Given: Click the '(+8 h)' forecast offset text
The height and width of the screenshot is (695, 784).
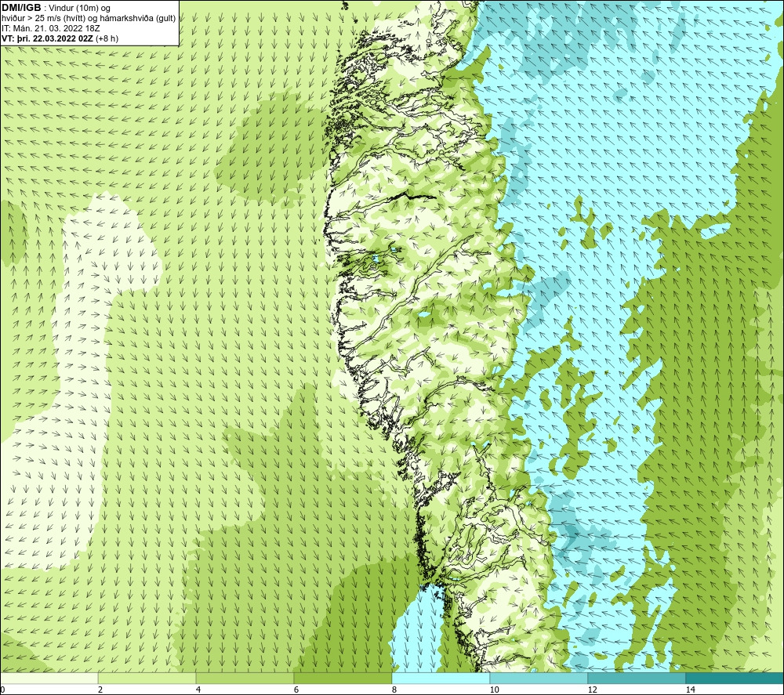Looking at the screenshot, I should pos(107,38).
